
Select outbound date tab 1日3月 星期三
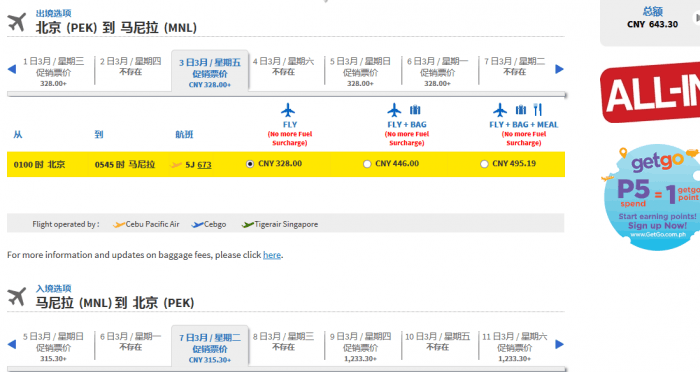(x=53, y=71)
